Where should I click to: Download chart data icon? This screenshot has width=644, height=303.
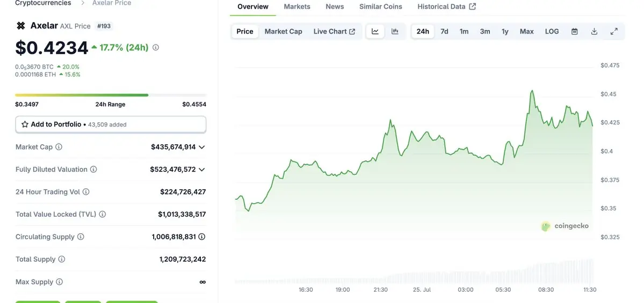click(x=594, y=32)
